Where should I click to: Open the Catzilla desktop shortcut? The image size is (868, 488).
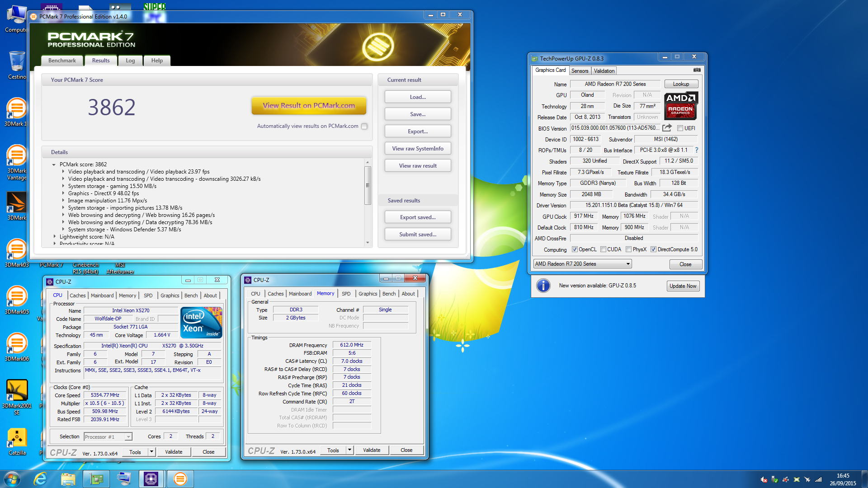(x=17, y=442)
